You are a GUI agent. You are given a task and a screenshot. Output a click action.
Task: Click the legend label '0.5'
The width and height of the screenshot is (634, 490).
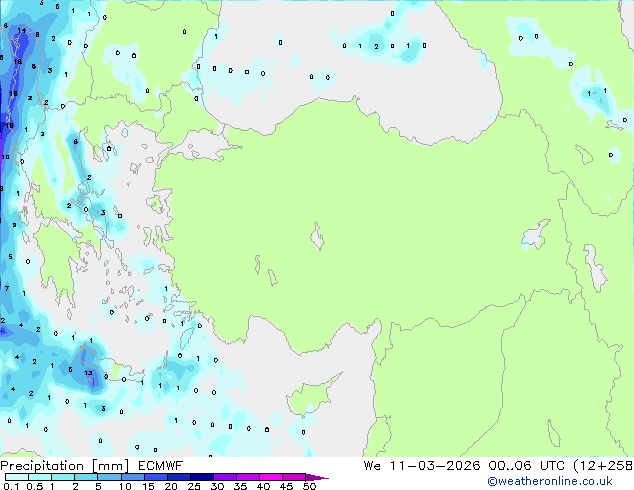(x=34, y=486)
